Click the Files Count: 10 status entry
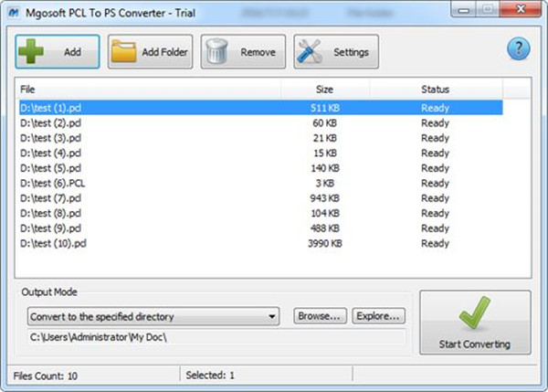This screenshot has width=548, height=392. (46, 376)
